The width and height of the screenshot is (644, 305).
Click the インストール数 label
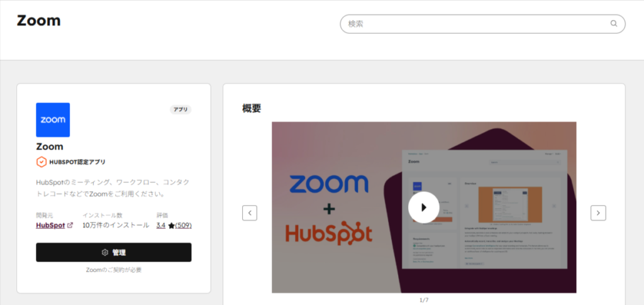[103, 215]
